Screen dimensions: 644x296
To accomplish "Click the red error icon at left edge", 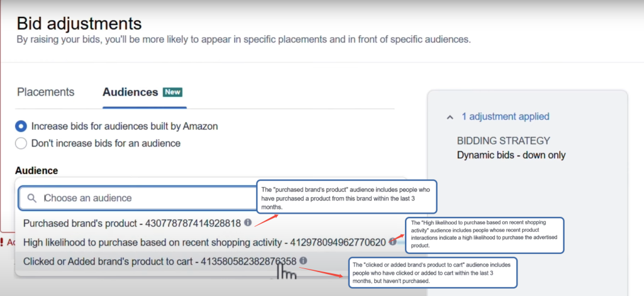I will [2, 242].
